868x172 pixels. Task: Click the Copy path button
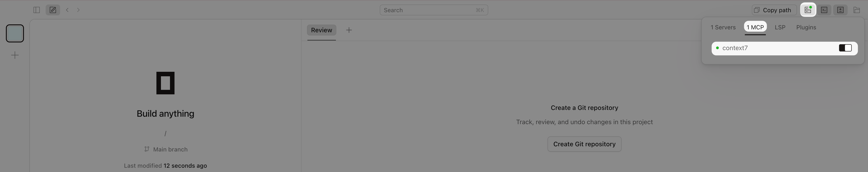[774, 10]
